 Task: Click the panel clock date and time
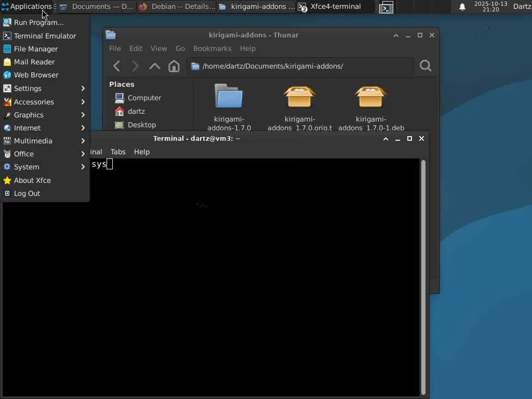pyautogui.click(x=490, y=6)
